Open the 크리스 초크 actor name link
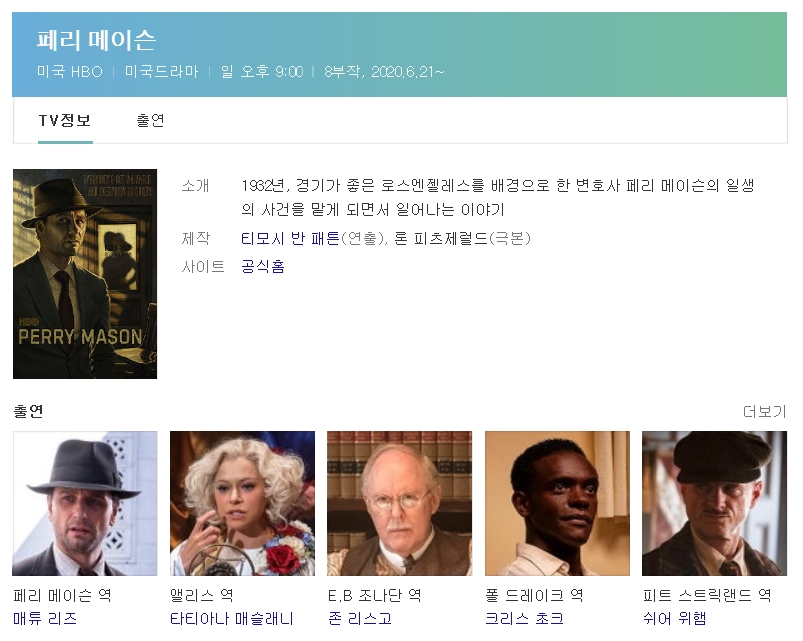The image size is (803, 641). (x=524, y=619)
